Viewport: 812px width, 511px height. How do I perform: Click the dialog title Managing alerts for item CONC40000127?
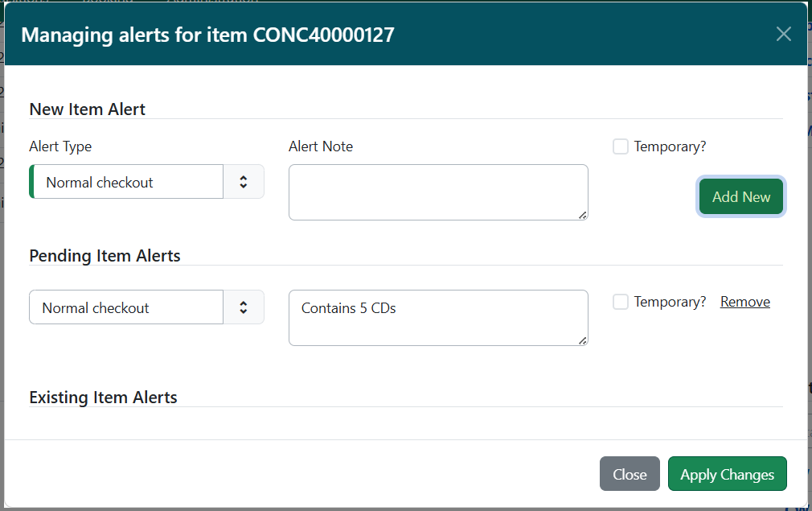tap(209, 35)
